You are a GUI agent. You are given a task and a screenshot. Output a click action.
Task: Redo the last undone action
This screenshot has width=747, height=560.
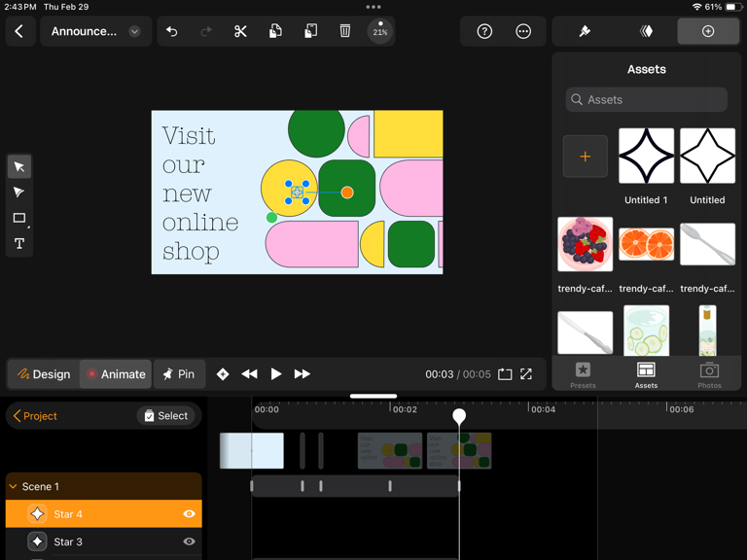[206, 31]
